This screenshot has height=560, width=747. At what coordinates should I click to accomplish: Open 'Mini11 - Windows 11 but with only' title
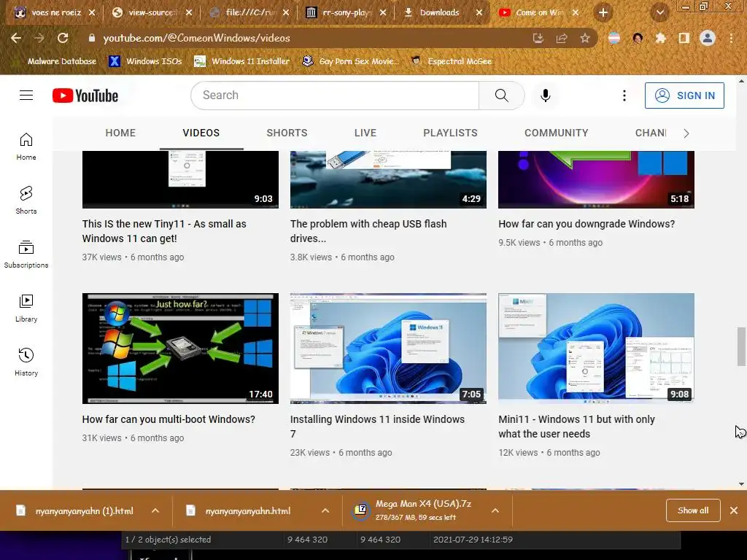tap(576, 426)
